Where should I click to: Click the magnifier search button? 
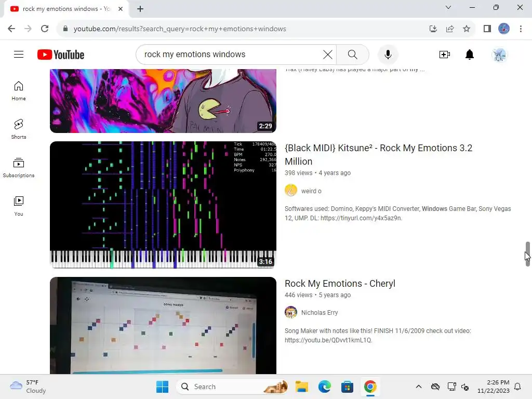tap(353, 54)
